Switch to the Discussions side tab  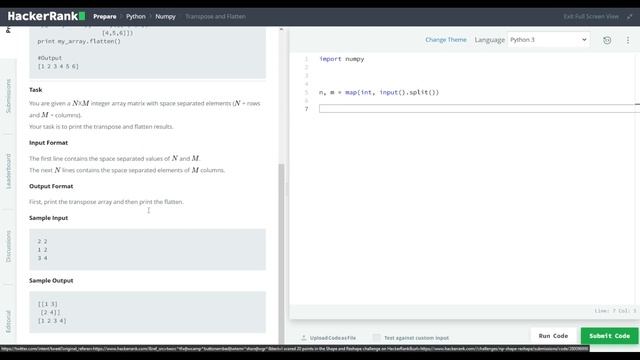pyautogui.click(x=9, y=246)
